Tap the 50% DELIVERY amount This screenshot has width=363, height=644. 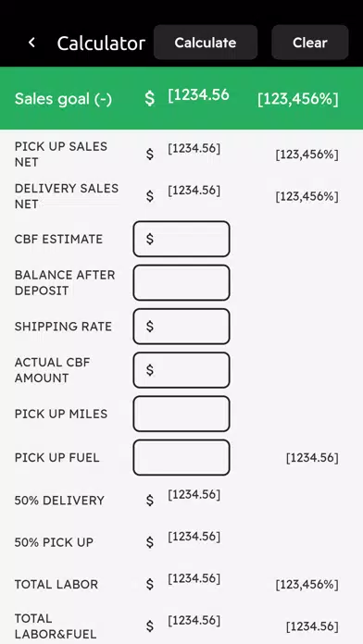(194, 494)
